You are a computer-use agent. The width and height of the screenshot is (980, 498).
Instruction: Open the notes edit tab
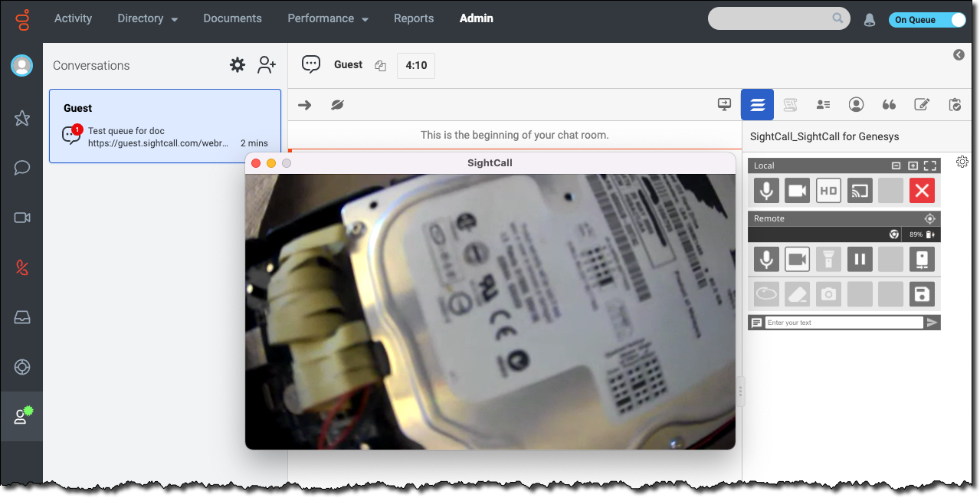click(x=923, y=105)
